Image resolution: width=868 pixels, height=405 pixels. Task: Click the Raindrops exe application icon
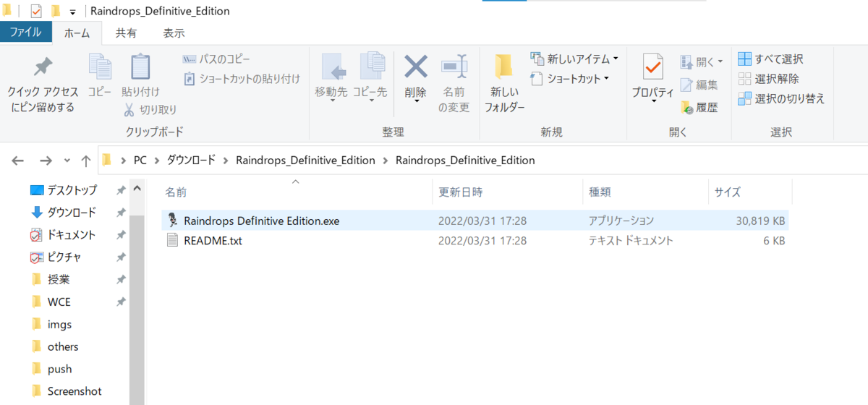[x=171, y=221]
